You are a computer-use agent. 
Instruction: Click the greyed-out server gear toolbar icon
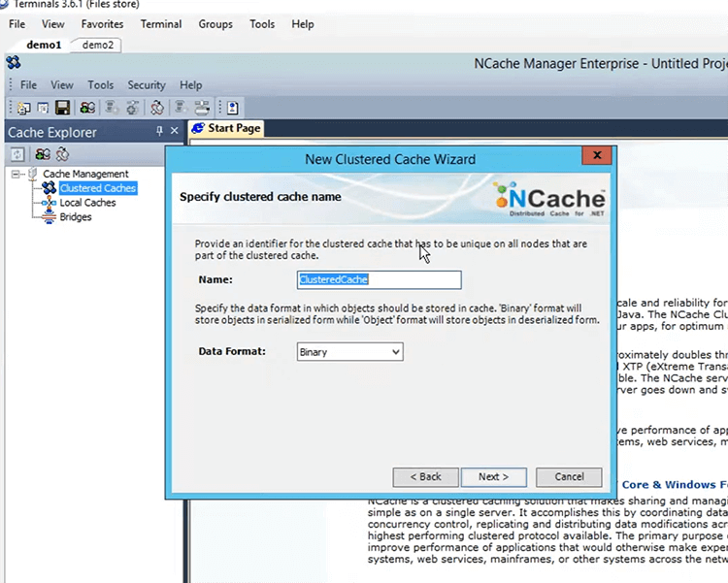[x=112, y=108]
